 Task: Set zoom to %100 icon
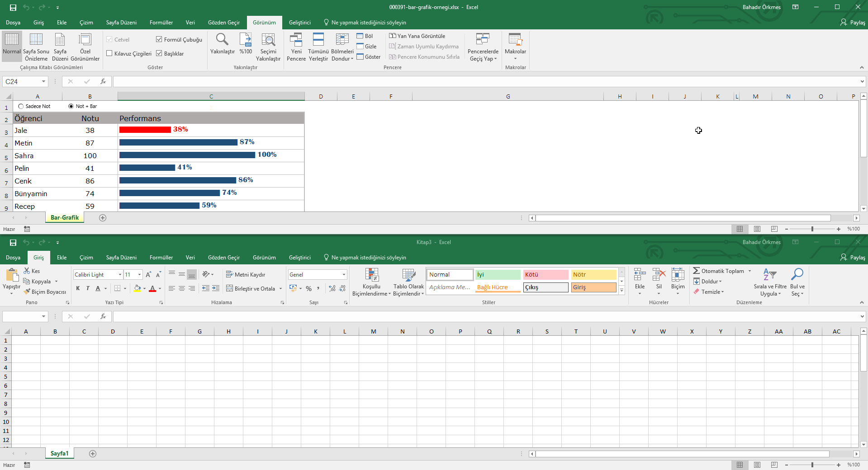[x=246, y=40]
